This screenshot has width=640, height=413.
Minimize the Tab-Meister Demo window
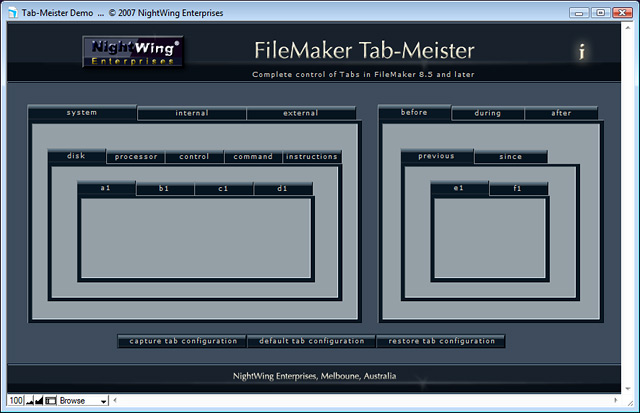579,13
